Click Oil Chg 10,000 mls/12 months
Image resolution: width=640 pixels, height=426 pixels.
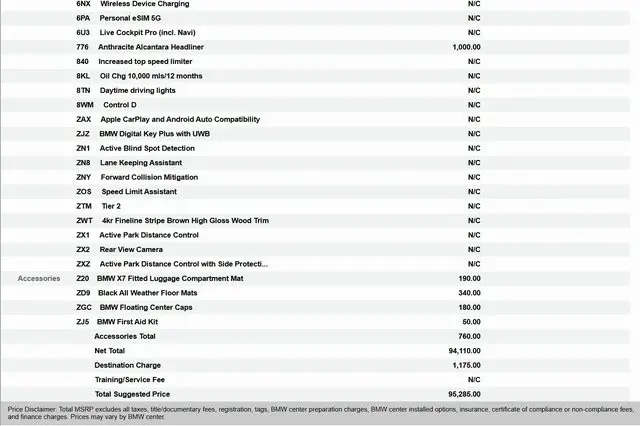pos(151,76)
